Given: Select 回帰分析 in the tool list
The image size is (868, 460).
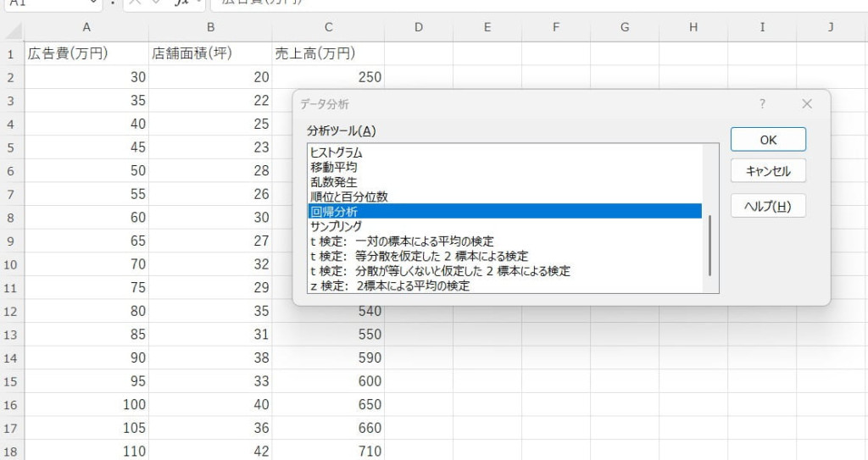Looking at the screenshot, I should click(x=334, y=212).
